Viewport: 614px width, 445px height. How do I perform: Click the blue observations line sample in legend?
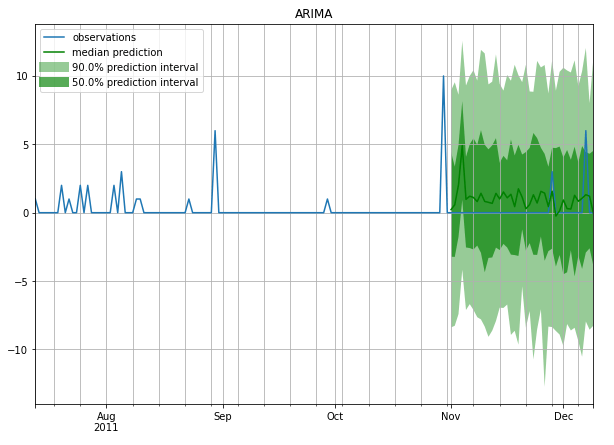tap(54, 38)
